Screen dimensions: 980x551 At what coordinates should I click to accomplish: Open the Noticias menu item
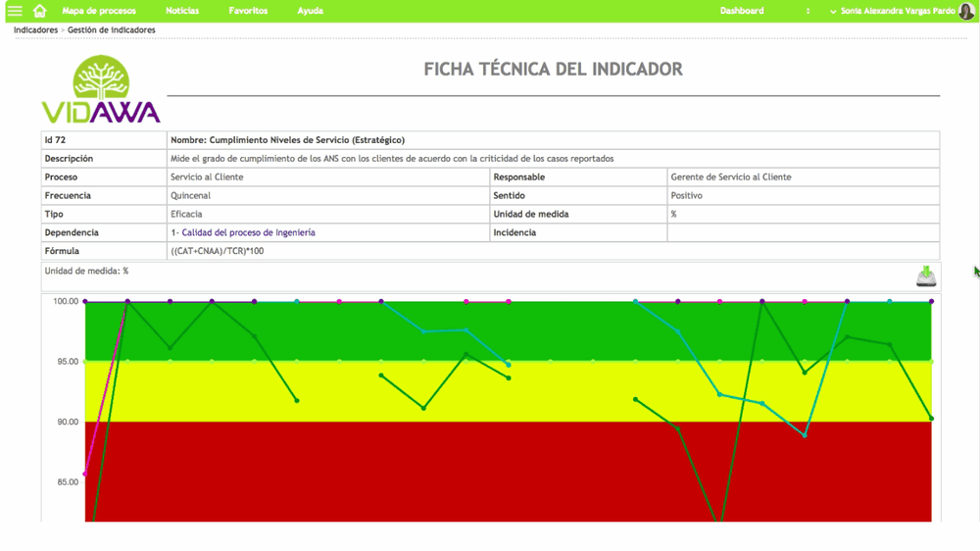[x=182, y=11]
